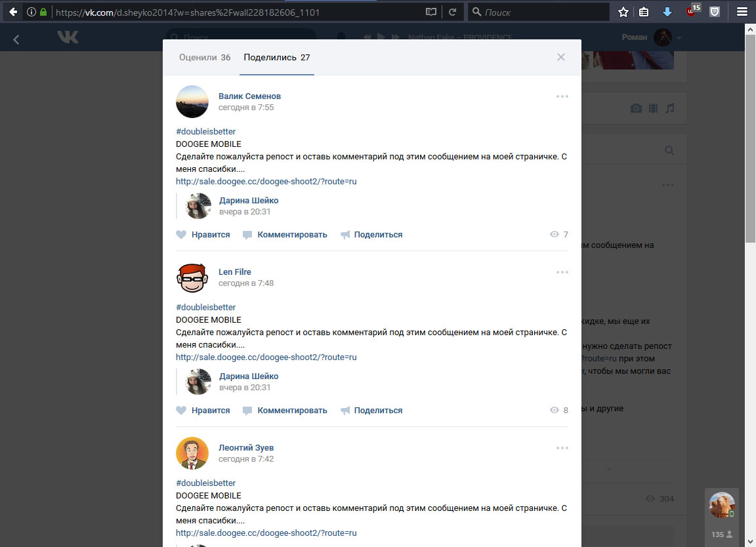Open Леонтий Зуев avatar
This screenshot has width=756, height=547.
(192, 453)
